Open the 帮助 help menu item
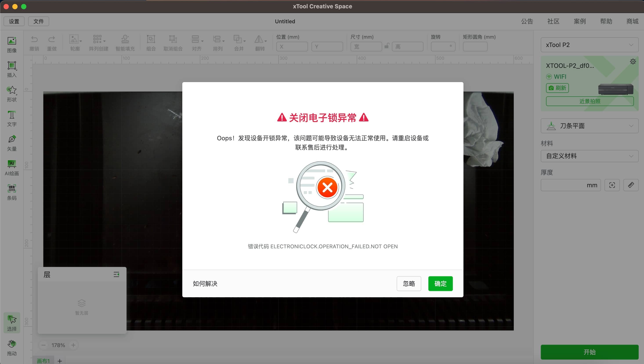Viewport: 644px width, 364px height. [606, 21]
